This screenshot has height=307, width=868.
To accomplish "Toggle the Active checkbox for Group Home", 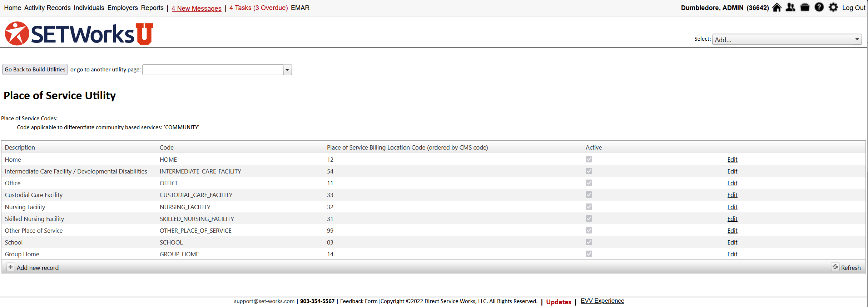I will click(x=589, y=254).
